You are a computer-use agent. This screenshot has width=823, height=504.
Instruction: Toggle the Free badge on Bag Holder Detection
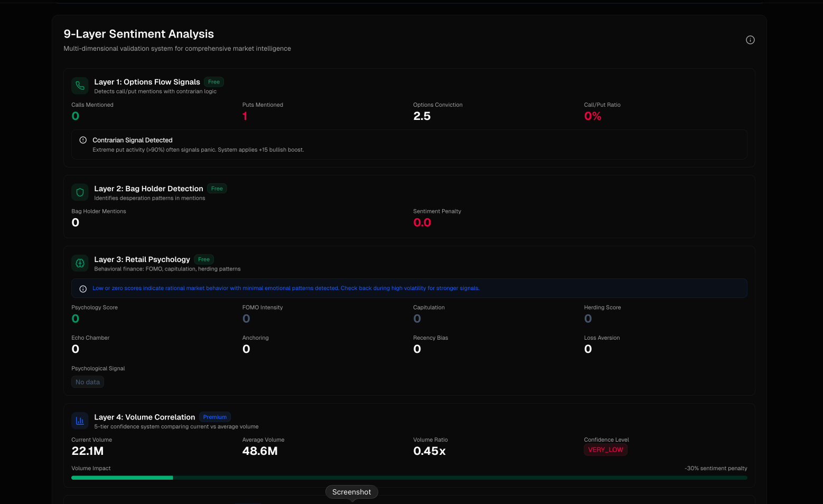(x=216, y=188)
